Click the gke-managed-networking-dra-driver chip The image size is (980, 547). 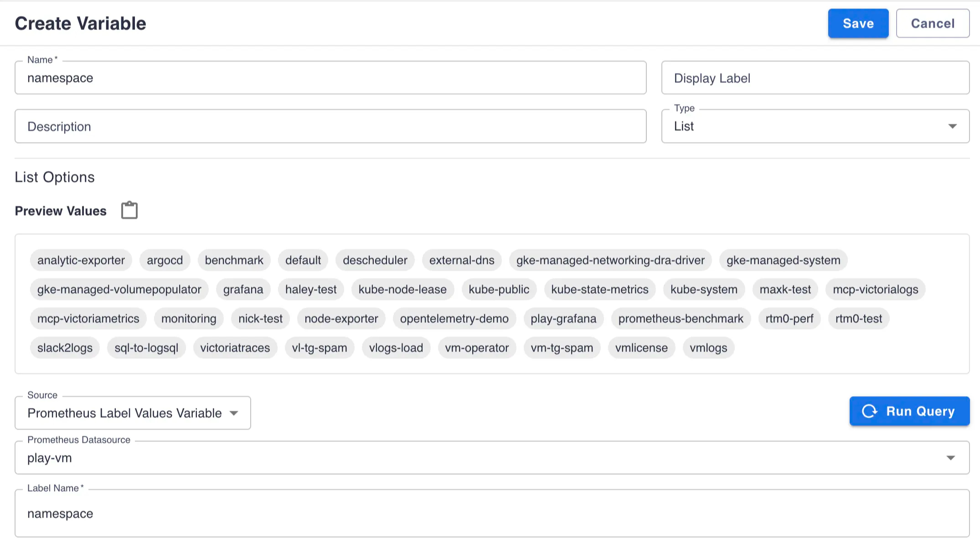coord(610,260)
